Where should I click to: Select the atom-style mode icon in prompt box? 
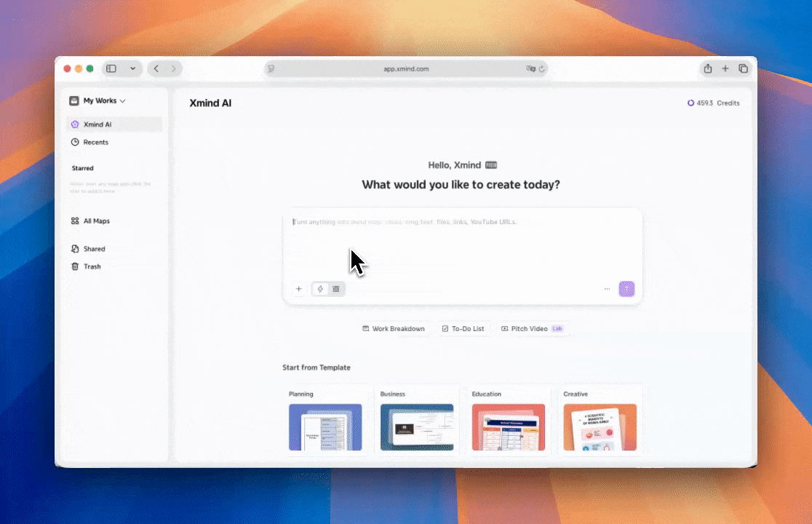(x=336, y=289)
